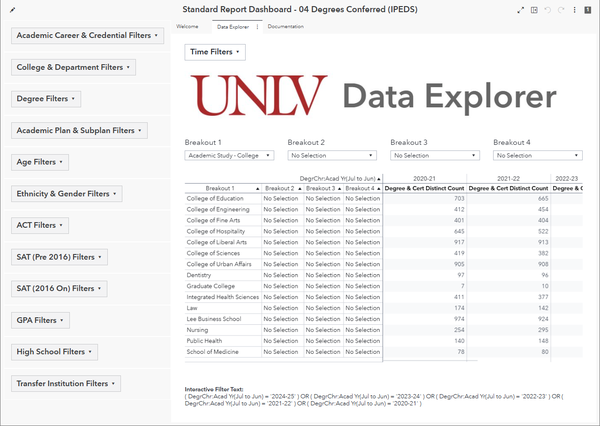The image size is (600, 426).
Task: Open the Time Filters dropdown
Action: point(215,52)
